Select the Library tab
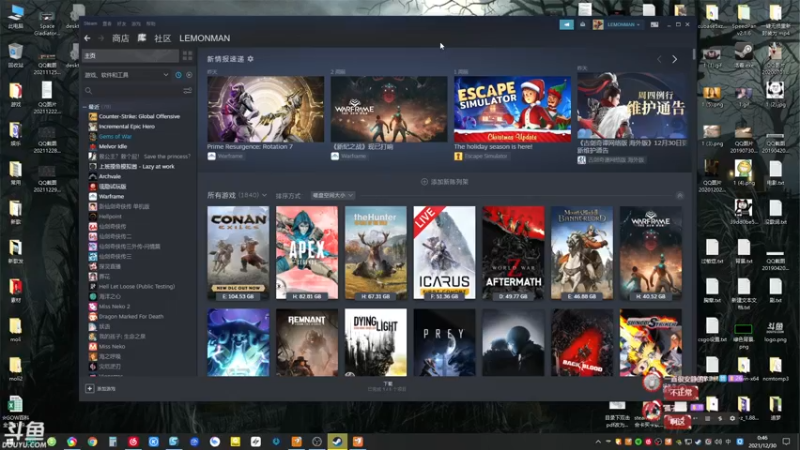This screenshot has height=450, width=800. 142,38
